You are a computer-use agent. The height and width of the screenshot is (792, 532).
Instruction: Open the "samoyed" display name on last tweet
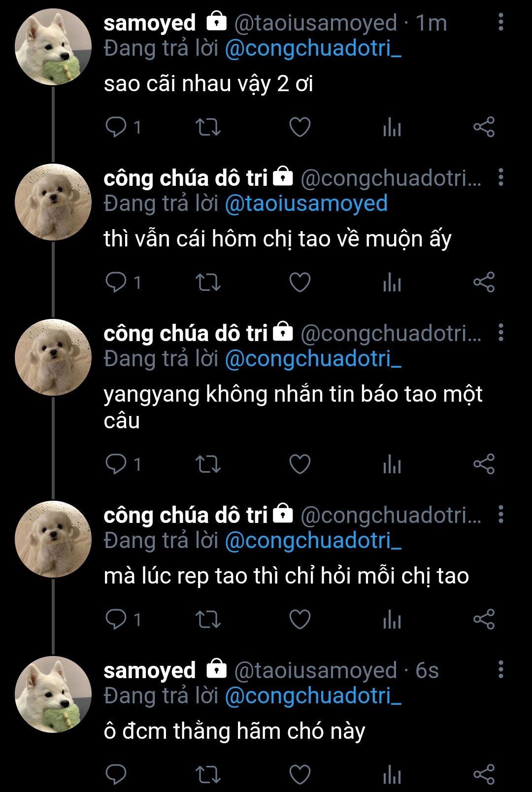point(150,671)
